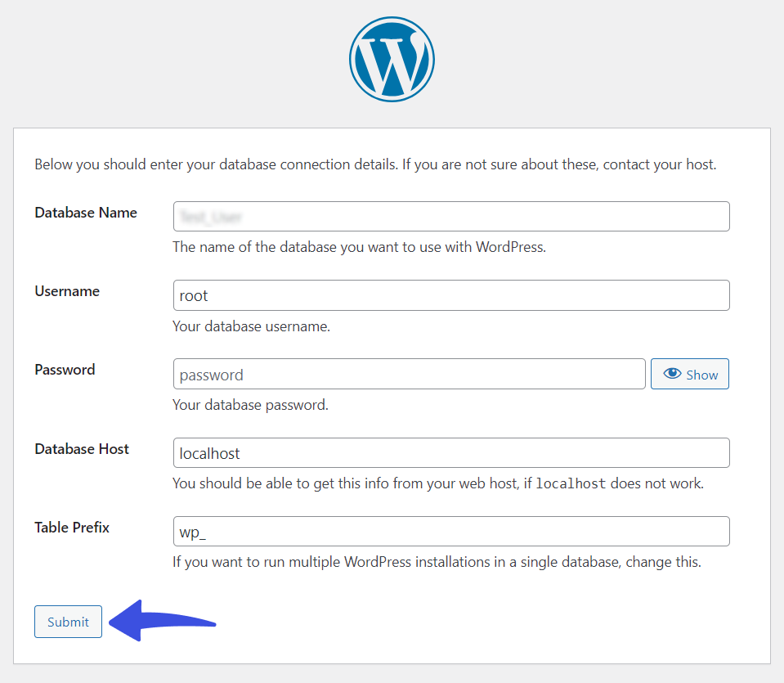Click text 'Your database username.'

tap(251, 326)
